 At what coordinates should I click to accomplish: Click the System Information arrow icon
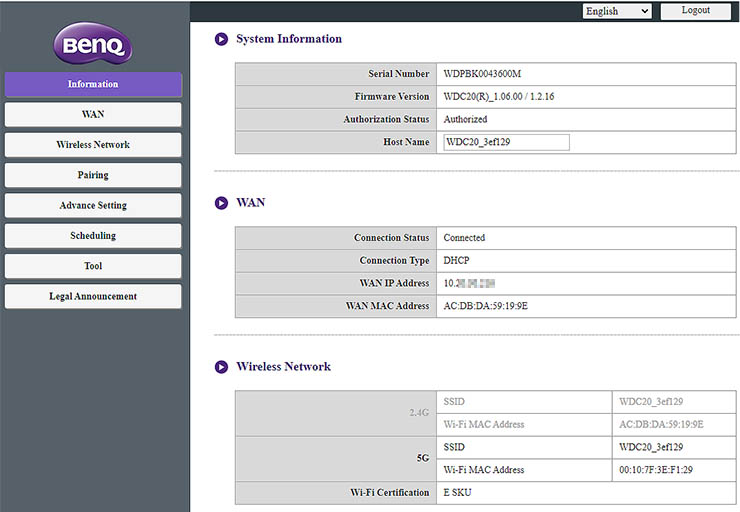point(221,40)
